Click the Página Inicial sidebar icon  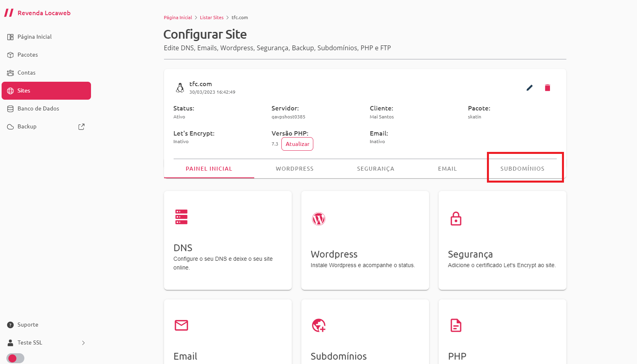(x=10, y=37)
